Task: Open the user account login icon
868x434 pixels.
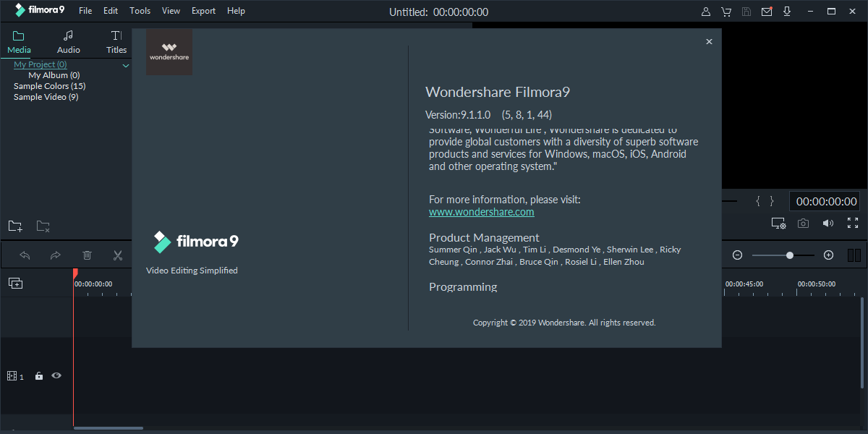Action: [706, 12]
